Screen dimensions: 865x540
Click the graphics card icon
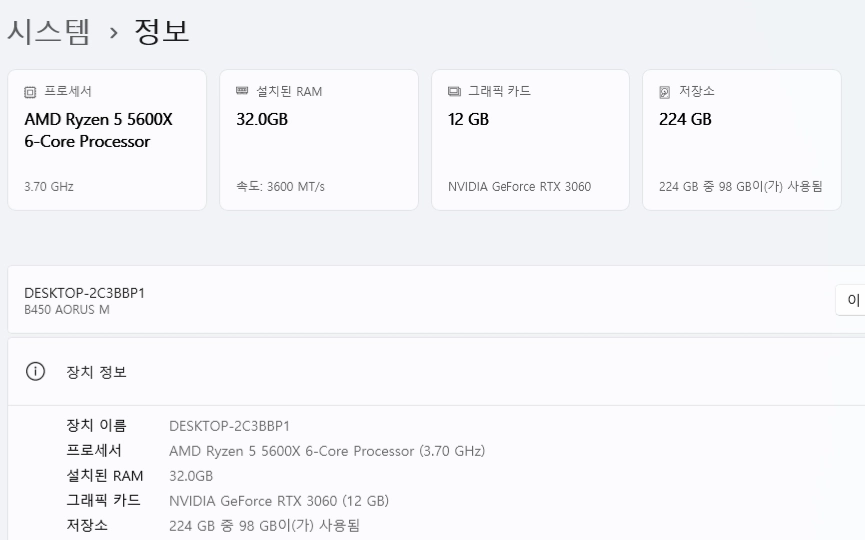point(454,92)
